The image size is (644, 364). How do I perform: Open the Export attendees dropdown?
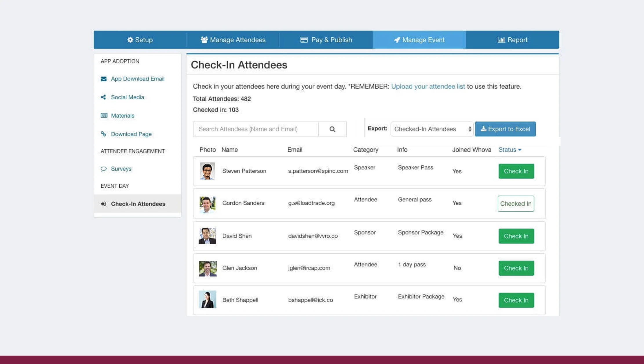(x=432, y=129)
